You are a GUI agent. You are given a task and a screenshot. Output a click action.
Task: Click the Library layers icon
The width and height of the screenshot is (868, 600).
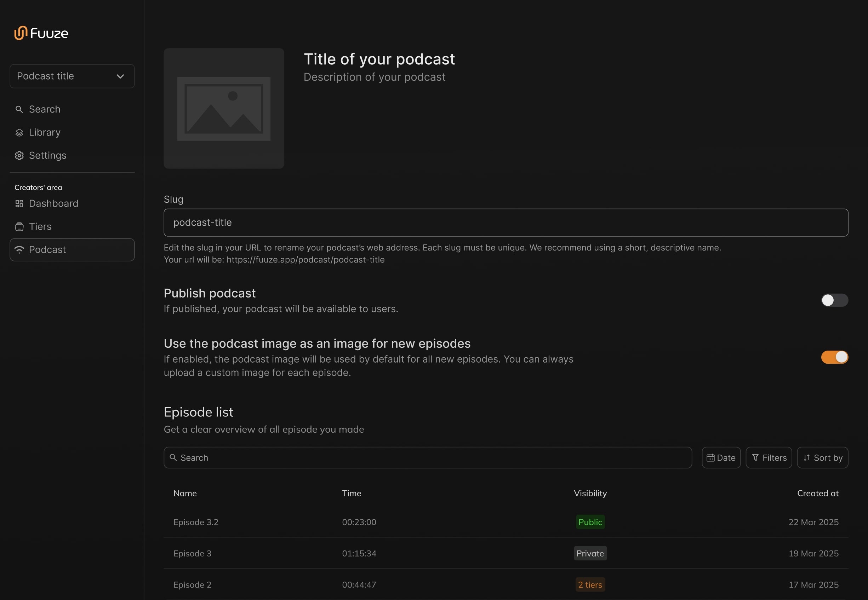click(x=19, y=133)
